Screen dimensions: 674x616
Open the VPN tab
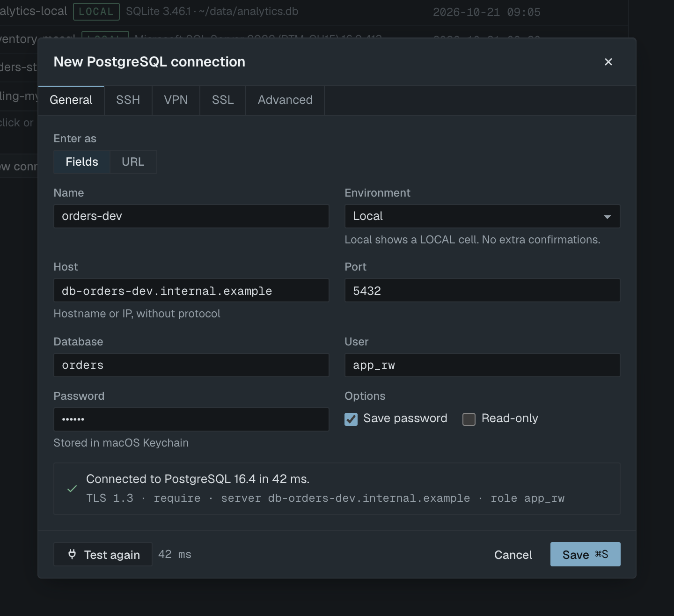(x=176, y=100)
